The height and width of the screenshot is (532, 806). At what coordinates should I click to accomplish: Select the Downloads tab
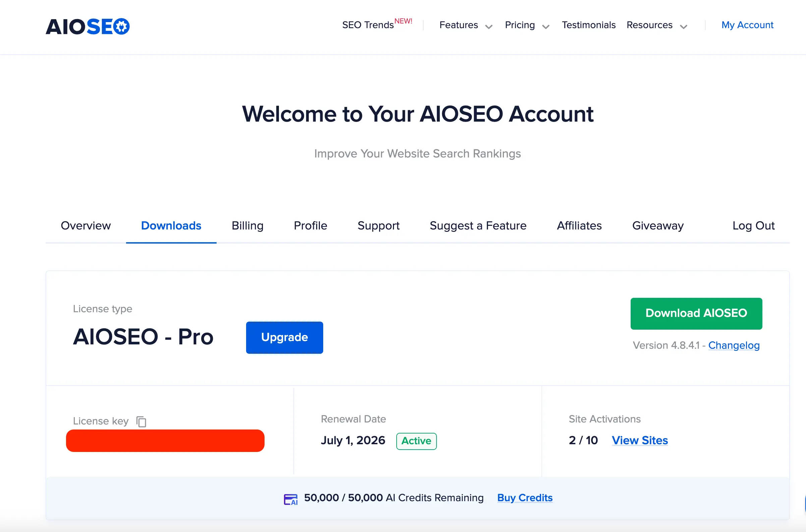click(x=171, y=225)
